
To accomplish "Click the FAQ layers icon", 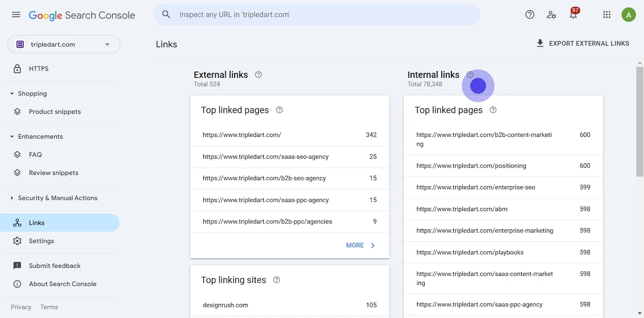I will (17, 154).
